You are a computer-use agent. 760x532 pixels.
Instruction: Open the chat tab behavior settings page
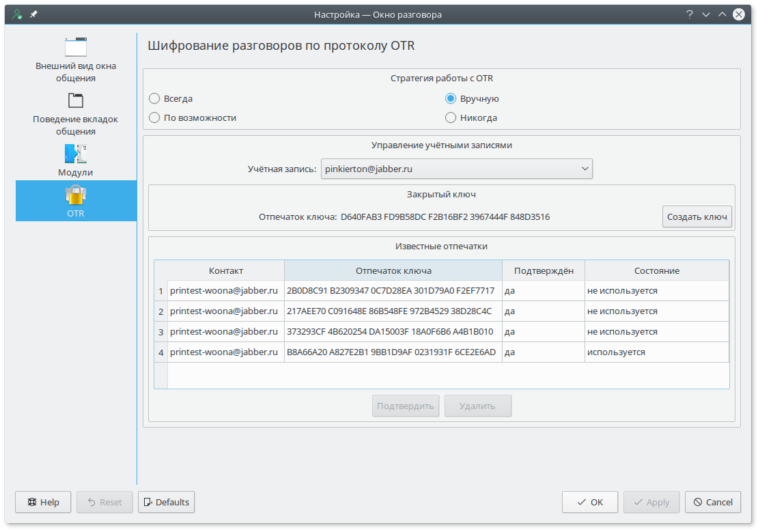[76, 113]
